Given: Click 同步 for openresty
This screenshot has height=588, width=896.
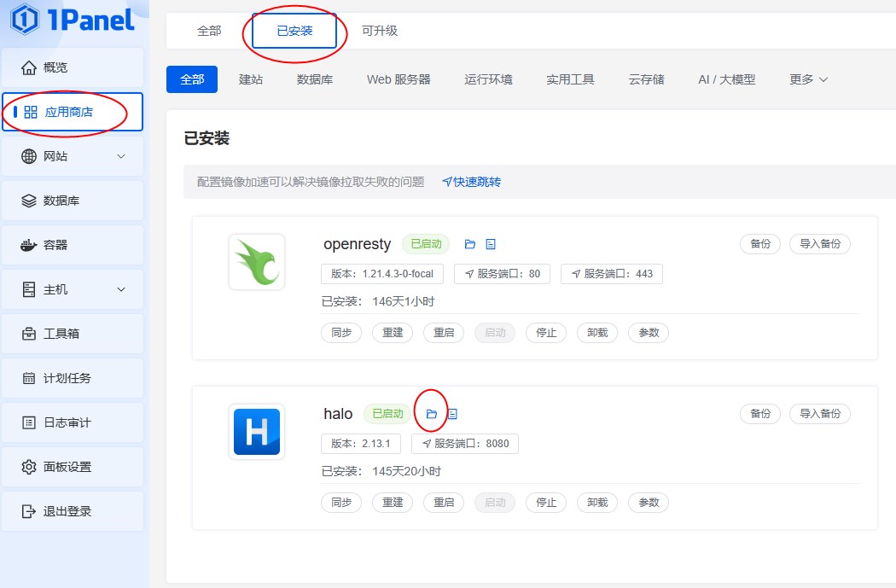Looking at the screenshot, I should (341, 333).
